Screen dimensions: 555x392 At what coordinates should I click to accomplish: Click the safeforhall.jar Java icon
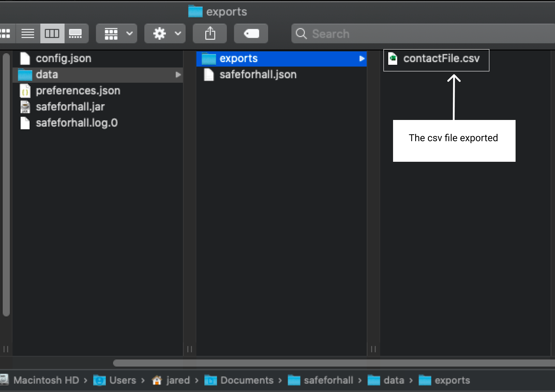25,107
